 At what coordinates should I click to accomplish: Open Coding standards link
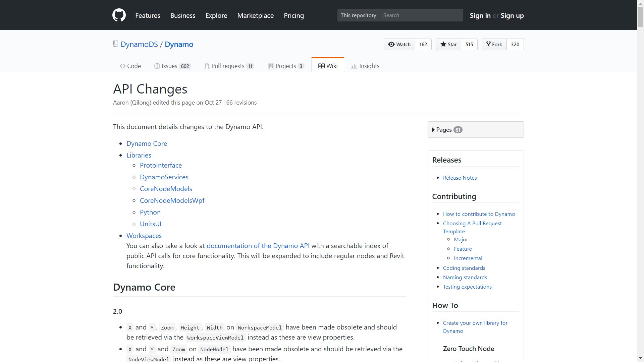(464, 268)
